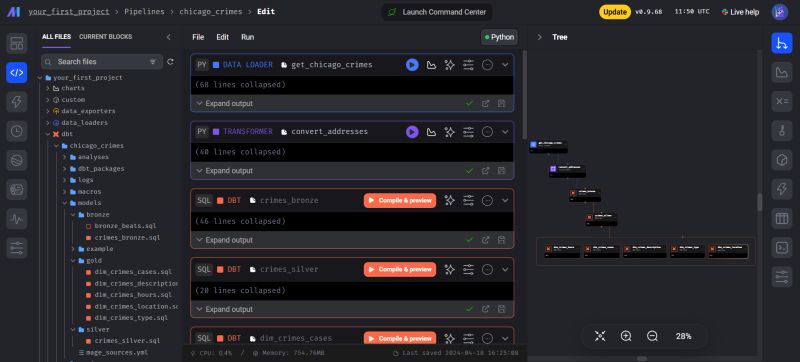Run the get_chicago_crimes data loader block
The image size is (800, 362).
412,65
